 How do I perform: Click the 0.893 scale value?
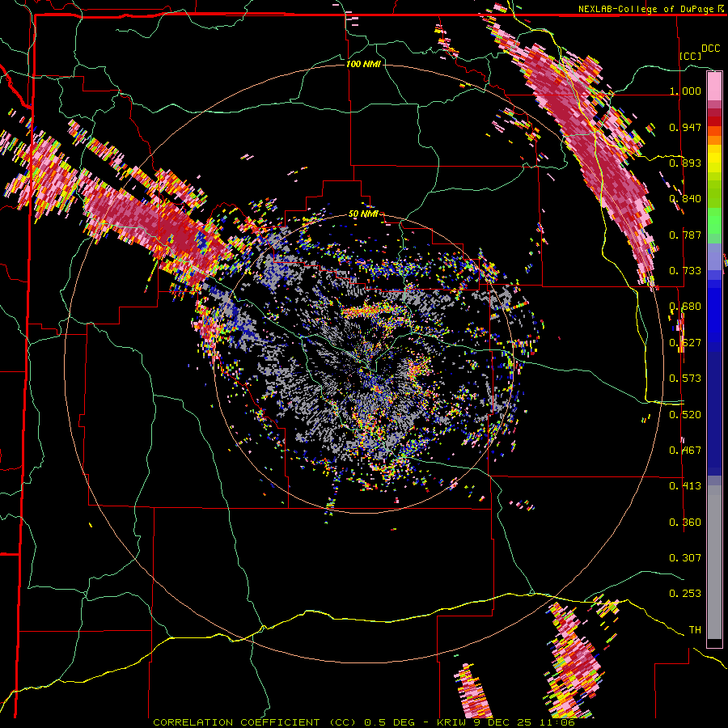[685, 163]
